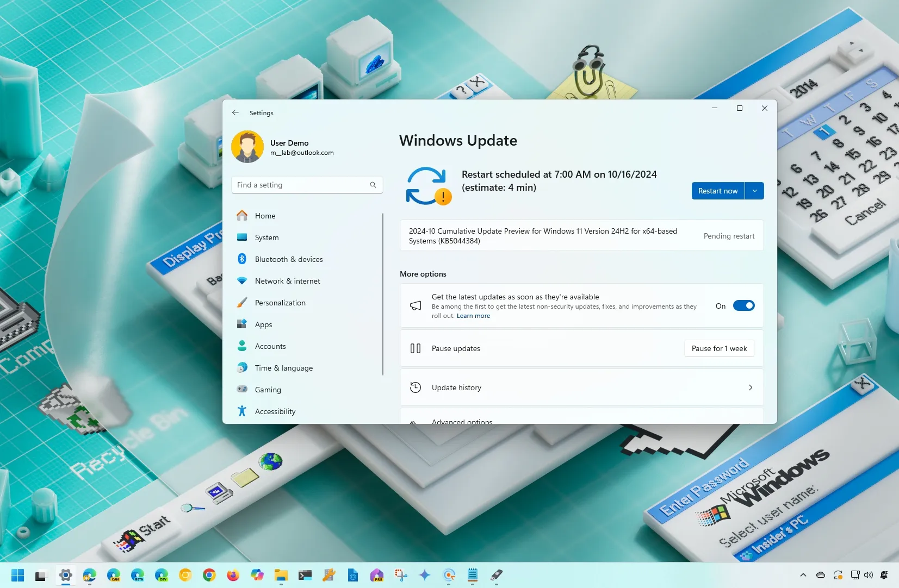This screenshot has height=588, width=899.
Task: Open Windows Terminal from the taskbar
Action: click(305, 575)
